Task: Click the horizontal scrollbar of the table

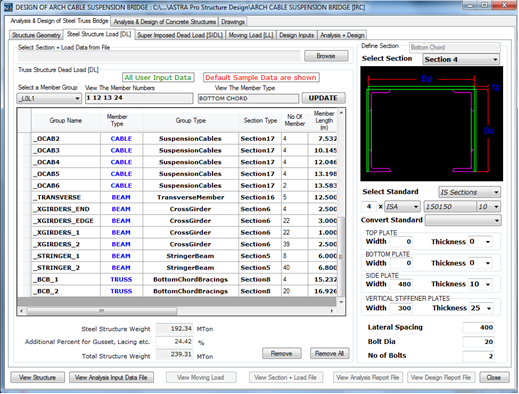Action: pos(101,311)
